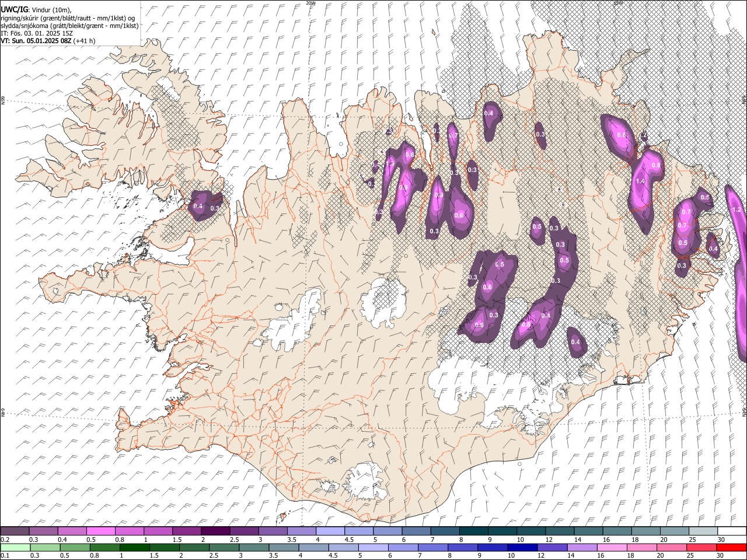Pick the bright red swatch ending bottom legend
The image size is (747, 560).
click(731, 547)
